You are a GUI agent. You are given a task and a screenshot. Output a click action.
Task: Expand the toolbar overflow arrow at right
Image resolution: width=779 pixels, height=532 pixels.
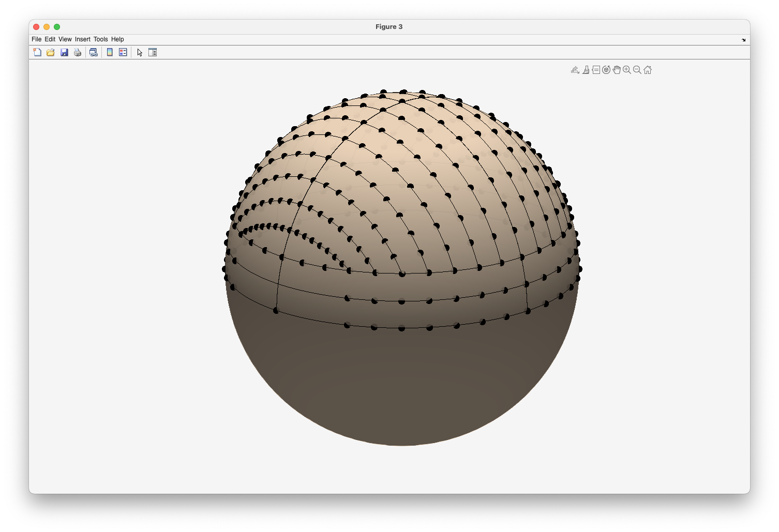[x=744, y=40]
